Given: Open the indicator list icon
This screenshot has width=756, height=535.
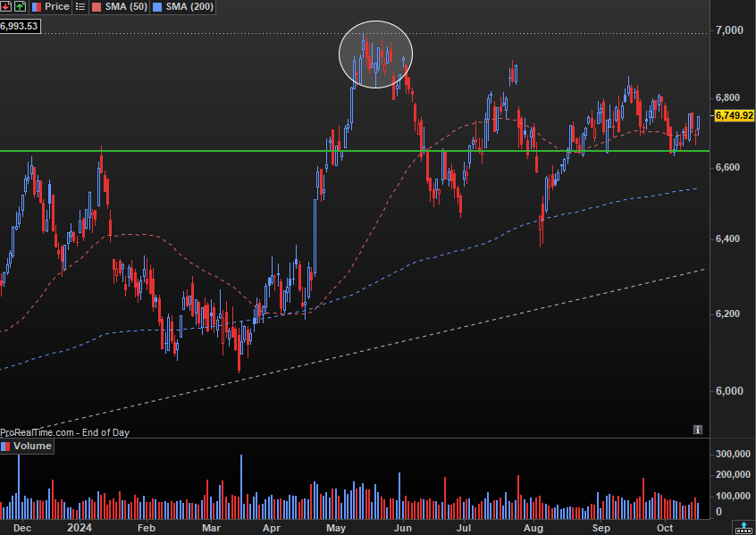Looking at the screenshot, I should pos(80,7).
